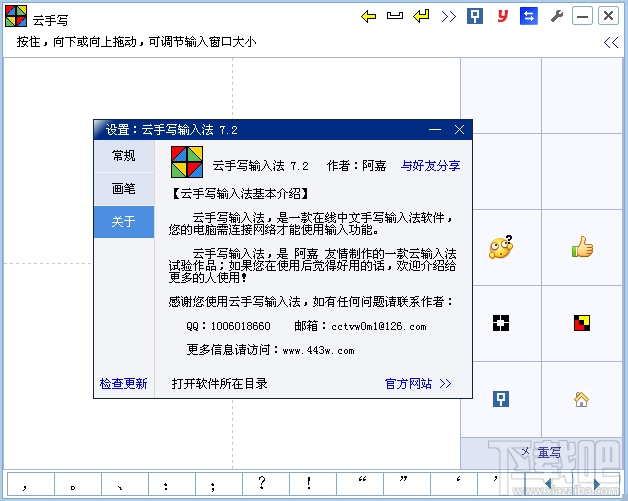Minimize the settings dialog
Image resolution: width=628 pixels, height=501 pixels.
[435, 130]
